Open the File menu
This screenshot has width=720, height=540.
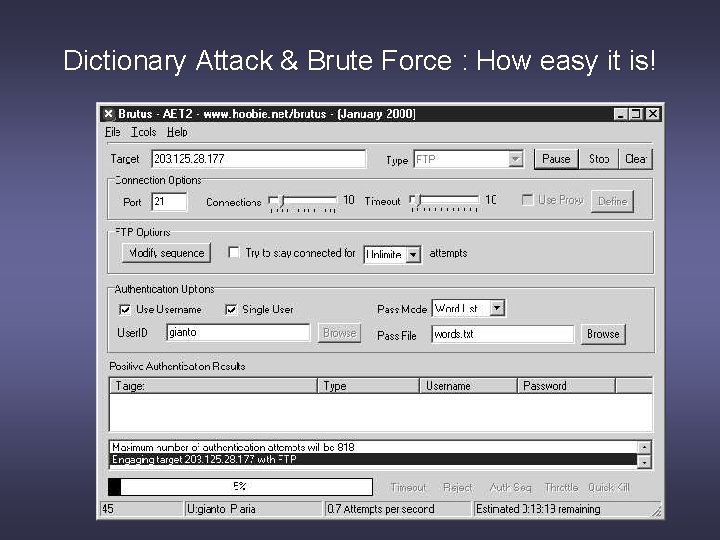coord(112,132)
